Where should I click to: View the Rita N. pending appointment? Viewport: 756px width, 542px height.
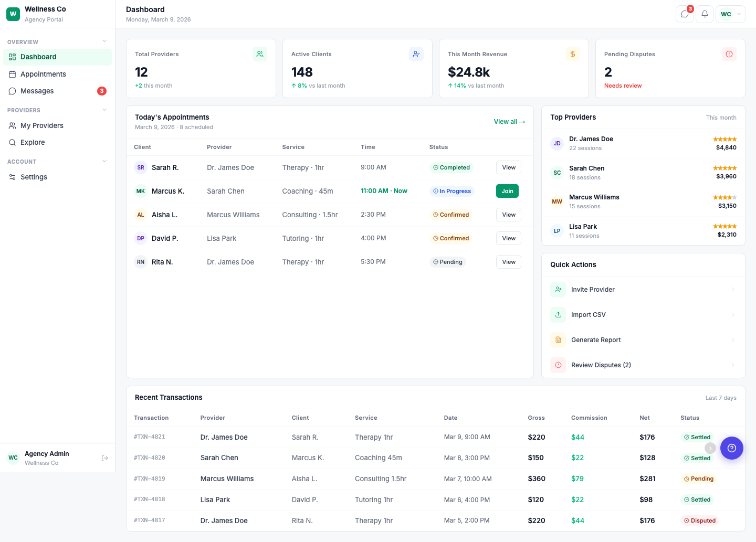coord(508,261)
